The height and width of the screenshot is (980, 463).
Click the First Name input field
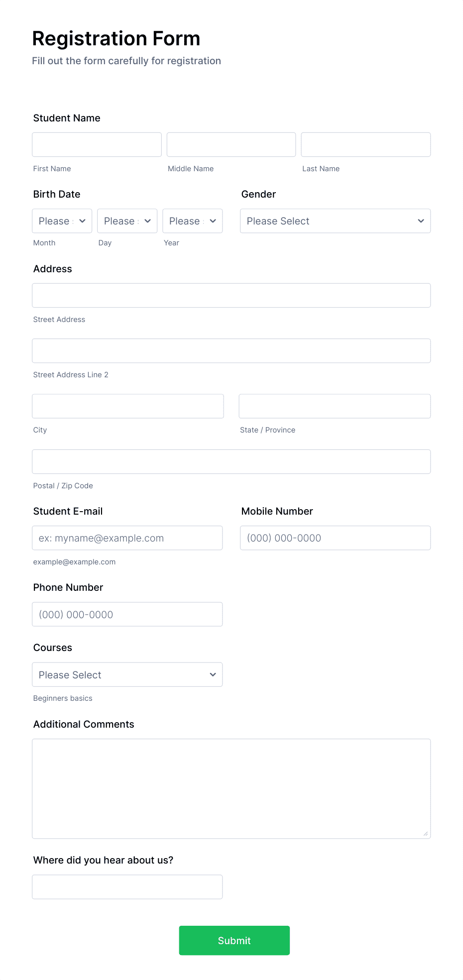(x=96, y=144)
